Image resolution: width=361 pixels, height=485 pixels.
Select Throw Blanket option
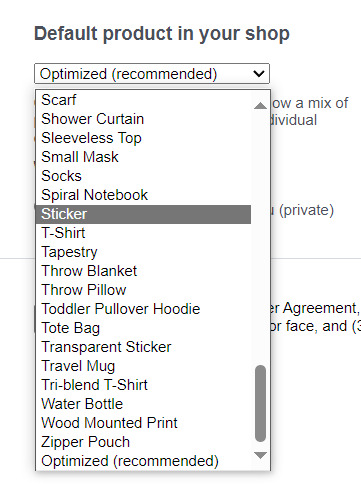143,271
